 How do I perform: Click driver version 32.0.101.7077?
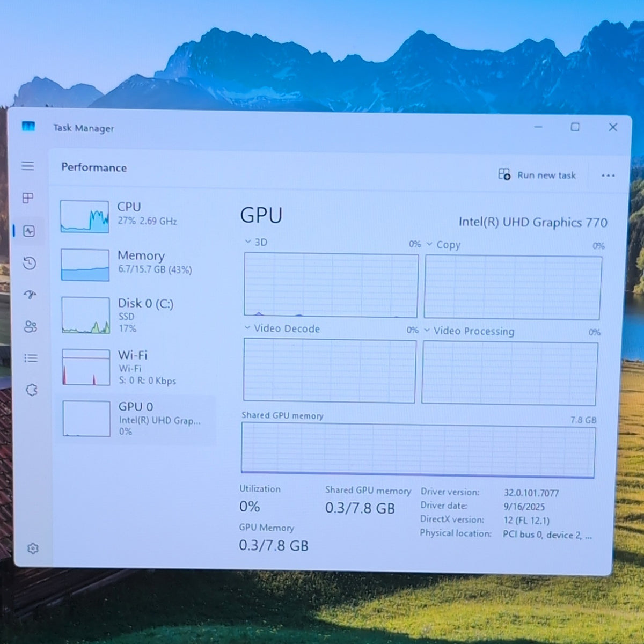tap(531, 493)
